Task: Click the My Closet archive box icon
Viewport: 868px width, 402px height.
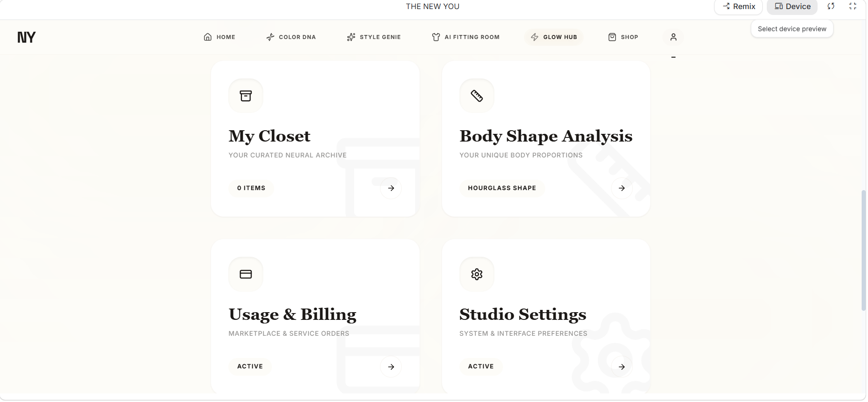Action: 246,96
